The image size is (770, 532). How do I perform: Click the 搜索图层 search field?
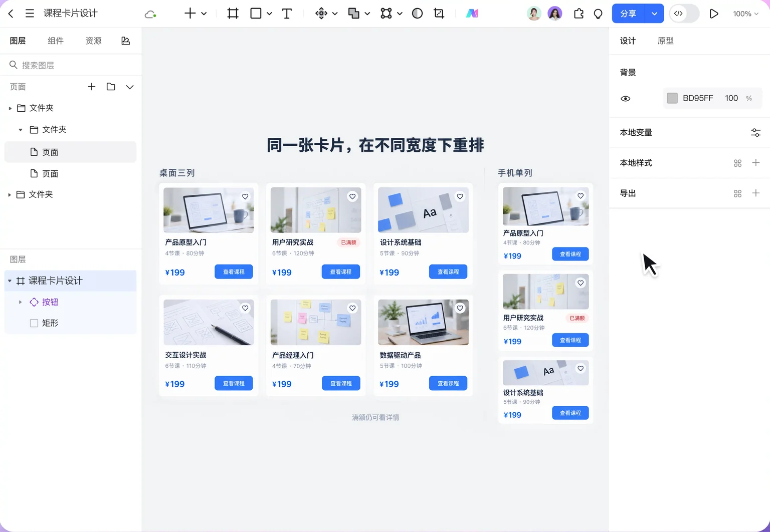[x=71, y=65]
